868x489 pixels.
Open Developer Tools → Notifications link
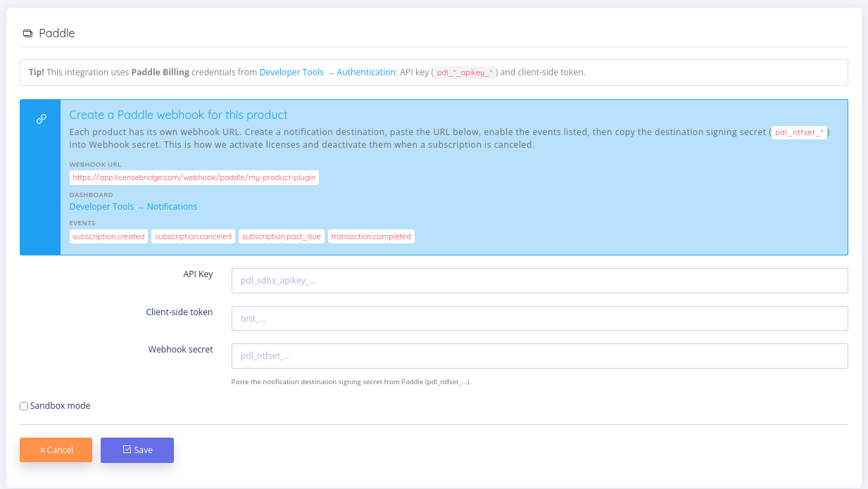point(133,206)
